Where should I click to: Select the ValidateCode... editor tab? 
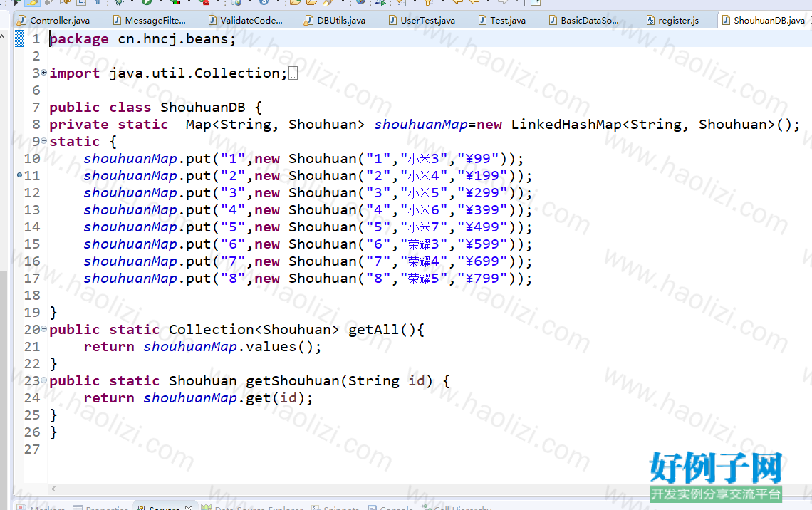pyautogui.click(x=246, y=20)
